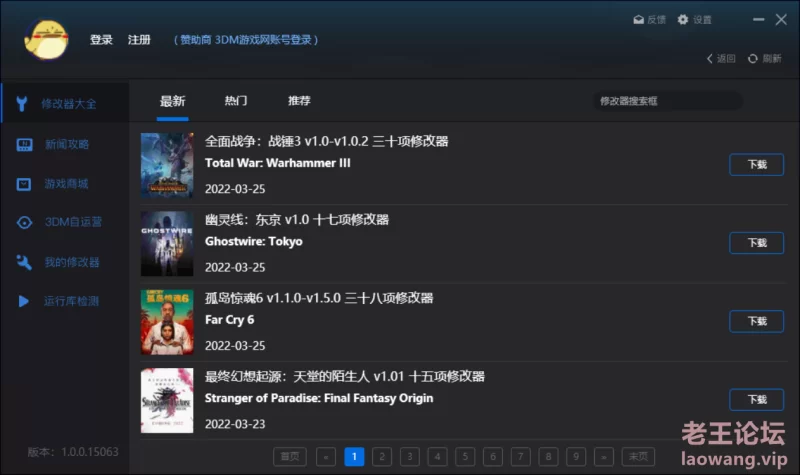Click the 游戏商城 store icon
Viewport: 800px width, 475px height.
tap(24, 184)
